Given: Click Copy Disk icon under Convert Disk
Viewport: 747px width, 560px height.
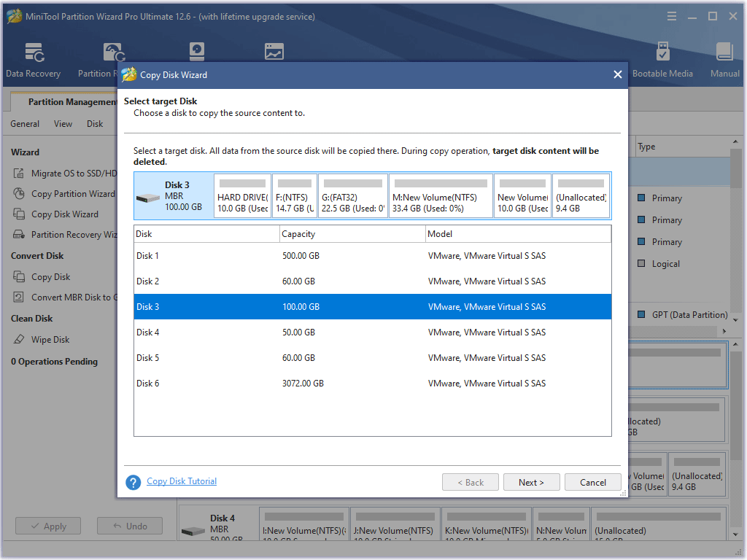Looking at the screenshot, I should [x=18, y=276].
